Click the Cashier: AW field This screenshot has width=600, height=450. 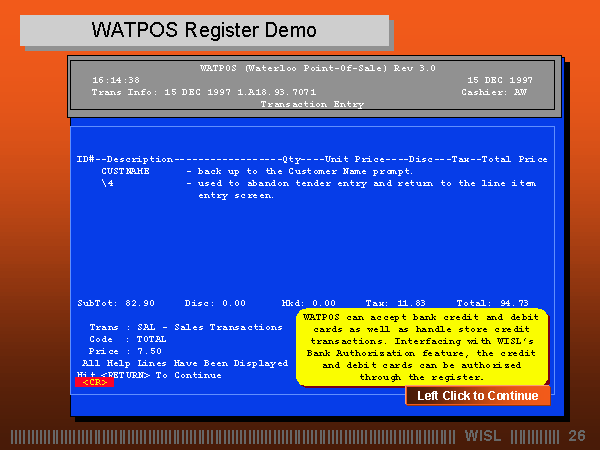click(x=494, y=92)
